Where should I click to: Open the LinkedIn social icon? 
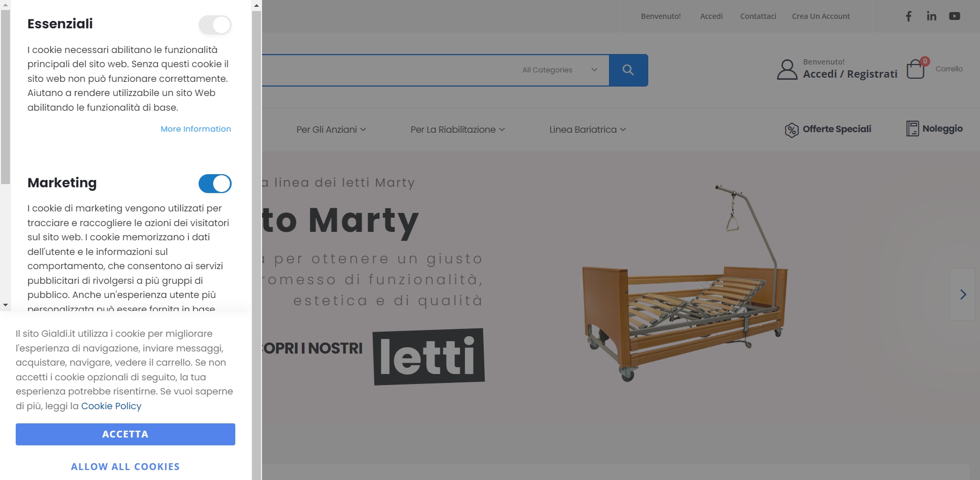point(931,16)
